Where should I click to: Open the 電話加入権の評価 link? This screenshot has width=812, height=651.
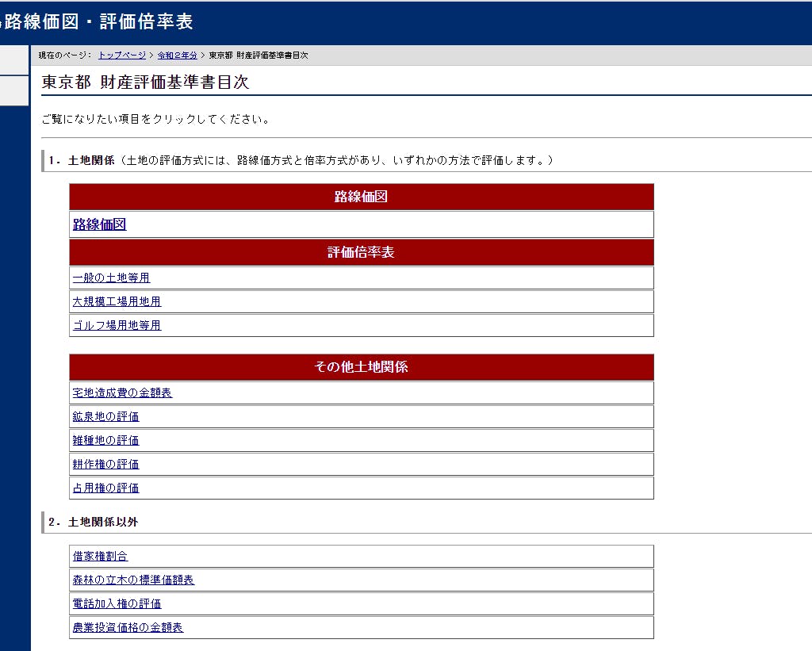point(117,604)
